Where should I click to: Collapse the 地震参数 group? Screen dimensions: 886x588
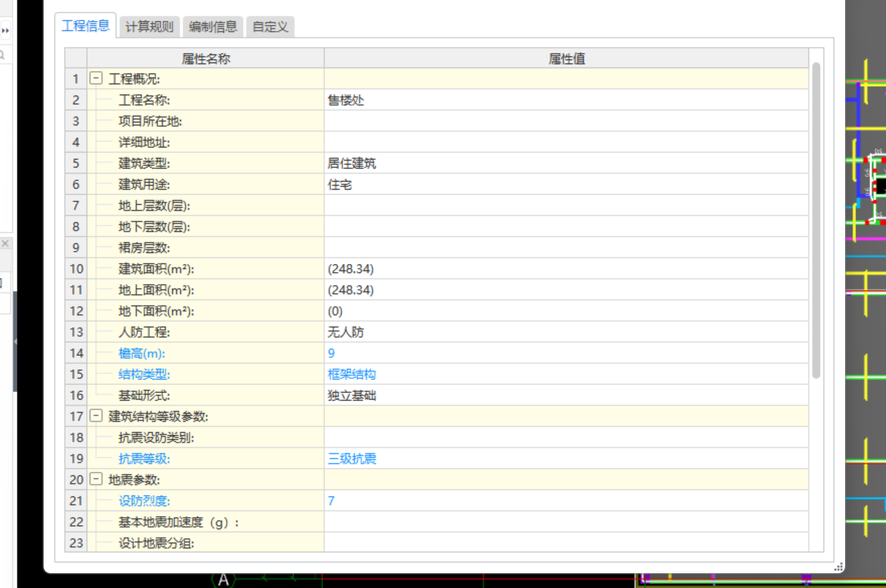click(x=96, y=480)
